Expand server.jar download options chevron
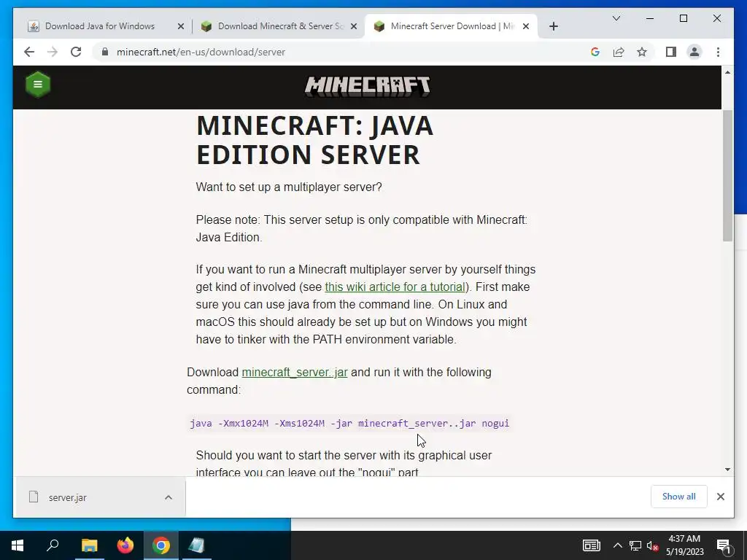The height and width of the screenshot is (560, 747). (x=169, y=497)
